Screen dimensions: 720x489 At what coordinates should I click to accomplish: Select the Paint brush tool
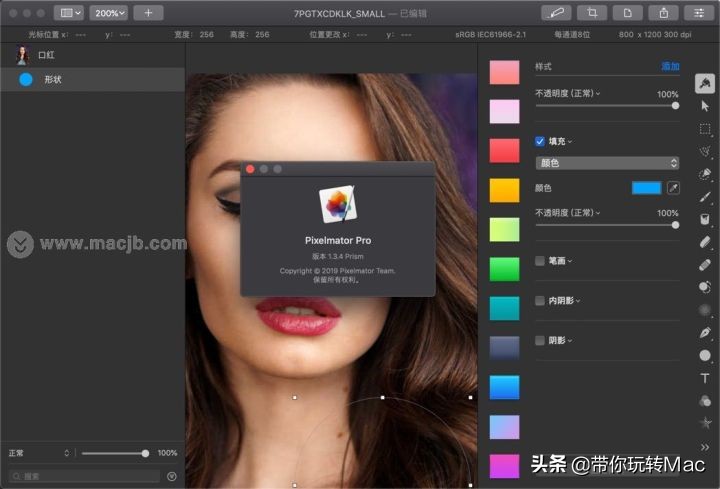click(705, 197)
